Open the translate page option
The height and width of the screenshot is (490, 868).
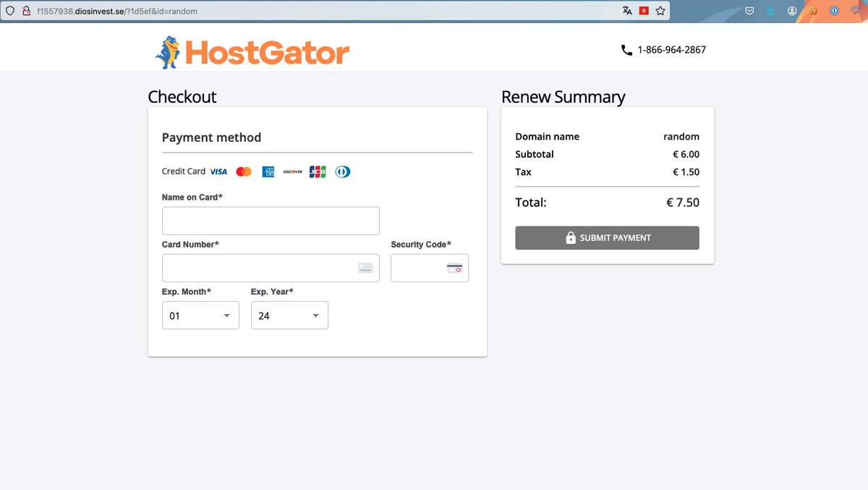click(626, 10)
